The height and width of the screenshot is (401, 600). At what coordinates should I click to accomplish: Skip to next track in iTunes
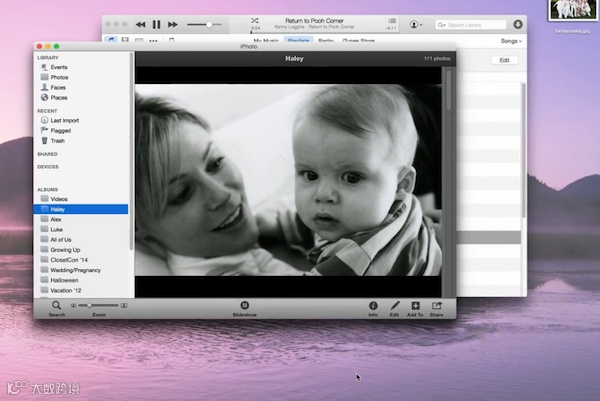click(173, 24)
